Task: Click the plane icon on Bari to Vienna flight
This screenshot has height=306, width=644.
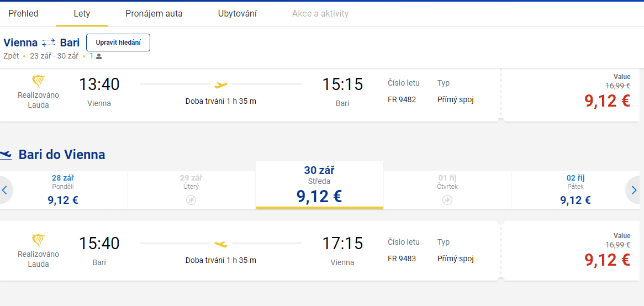Action: (221, 244)
